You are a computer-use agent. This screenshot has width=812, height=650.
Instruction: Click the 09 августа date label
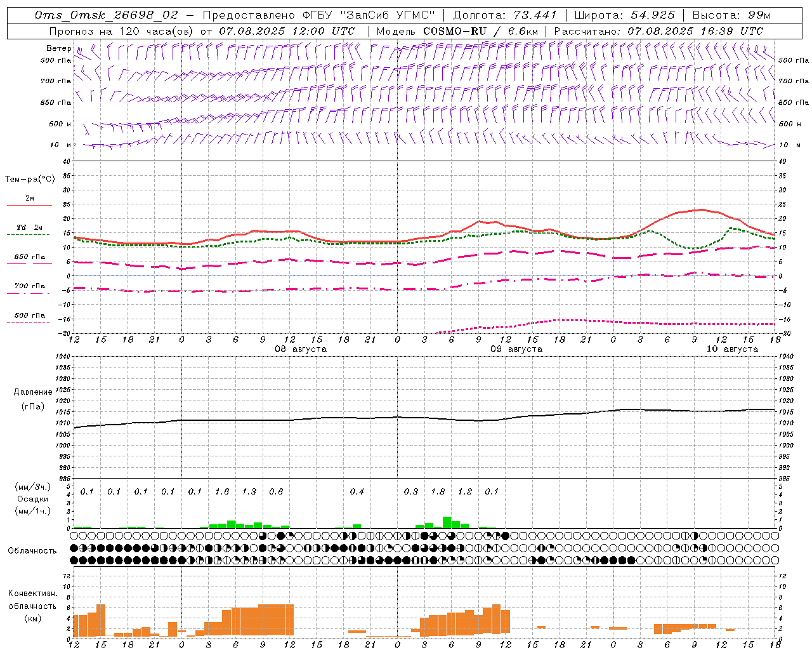point(516,349)
